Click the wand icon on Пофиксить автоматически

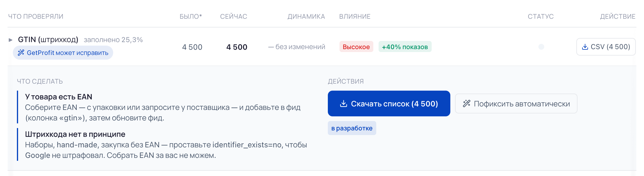(467, 103)
